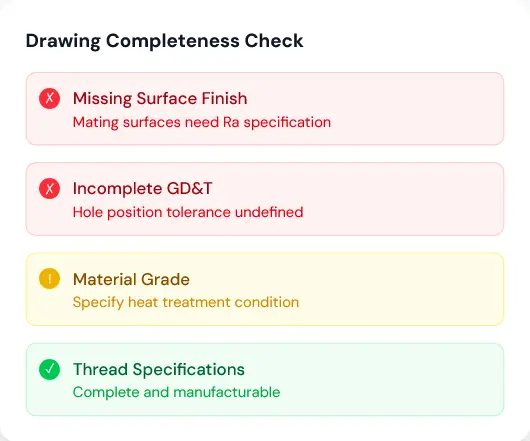Select the Incomplete GD&T title
This screenshot has width=530, height=441.
(x=142, y=189)
